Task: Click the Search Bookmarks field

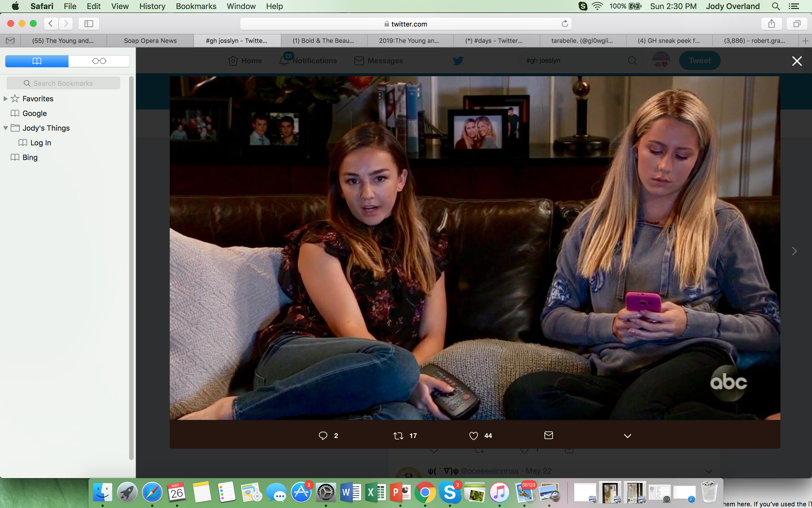Action: pos(63,83)
